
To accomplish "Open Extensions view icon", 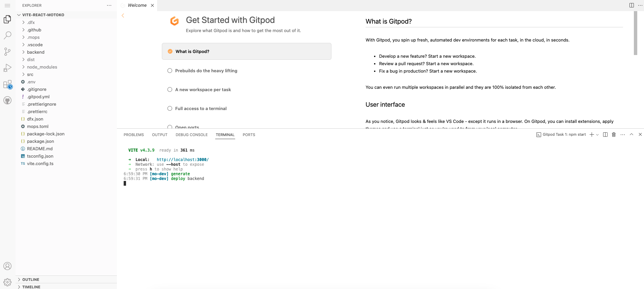I will tap(7, 84).
